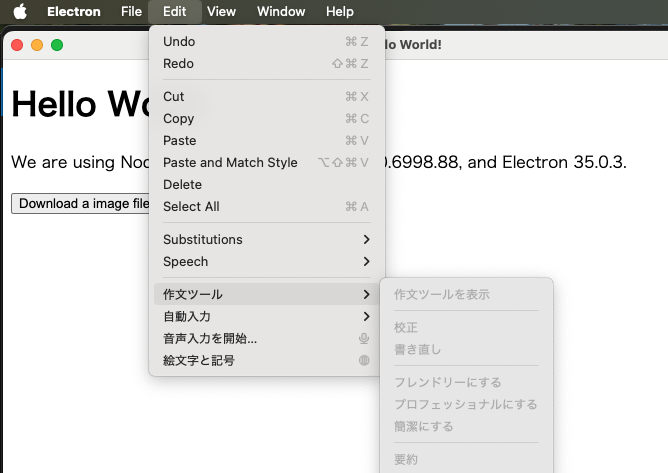Select Cut in the Edit menu
This screenshot has height=473, width=668.
pyautogui.click(x=267, y=96)
